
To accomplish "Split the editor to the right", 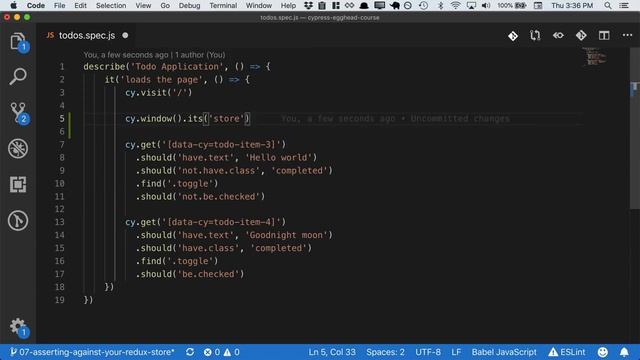I will [604, 36].
